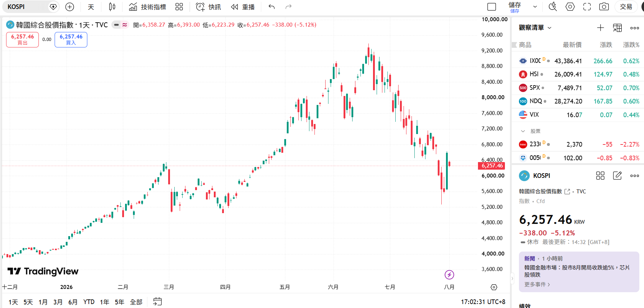Click the 韓國綜合股價指數 chart title
Viewport: 644px width, 308px height.
pyautogui.click(x=45, y=25)
